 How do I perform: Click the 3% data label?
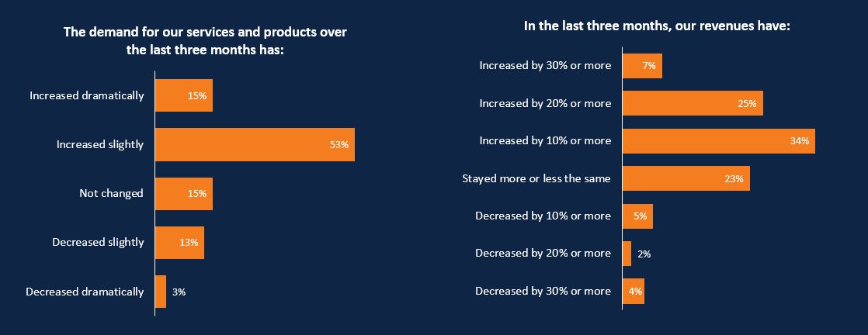click(x=179, y=292)
